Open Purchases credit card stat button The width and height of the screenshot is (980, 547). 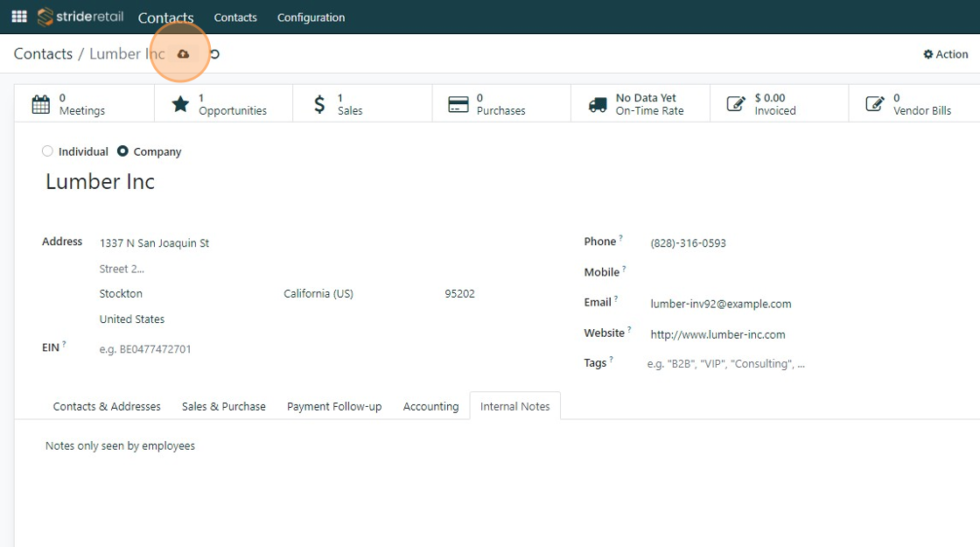click(x=500, y=104)
